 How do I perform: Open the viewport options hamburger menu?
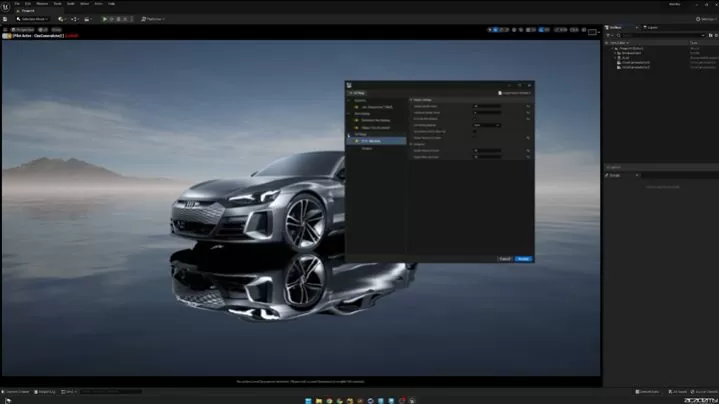[6, 30]
